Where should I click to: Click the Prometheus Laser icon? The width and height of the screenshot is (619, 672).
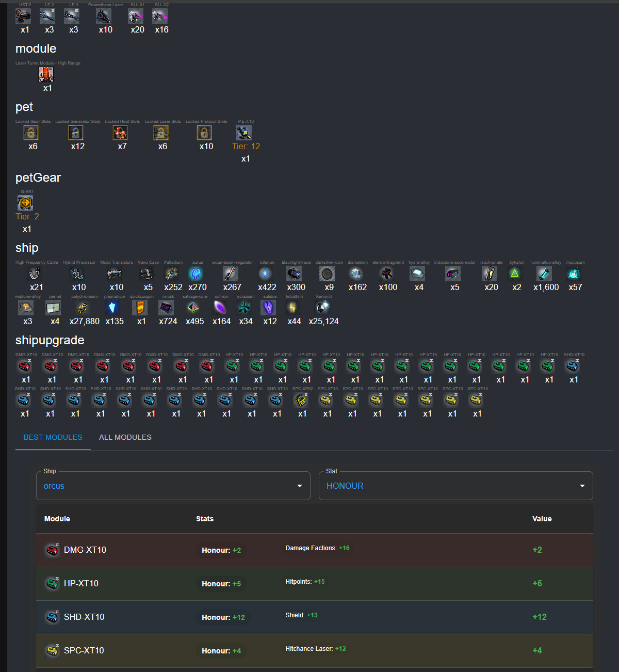pos(104,16)
